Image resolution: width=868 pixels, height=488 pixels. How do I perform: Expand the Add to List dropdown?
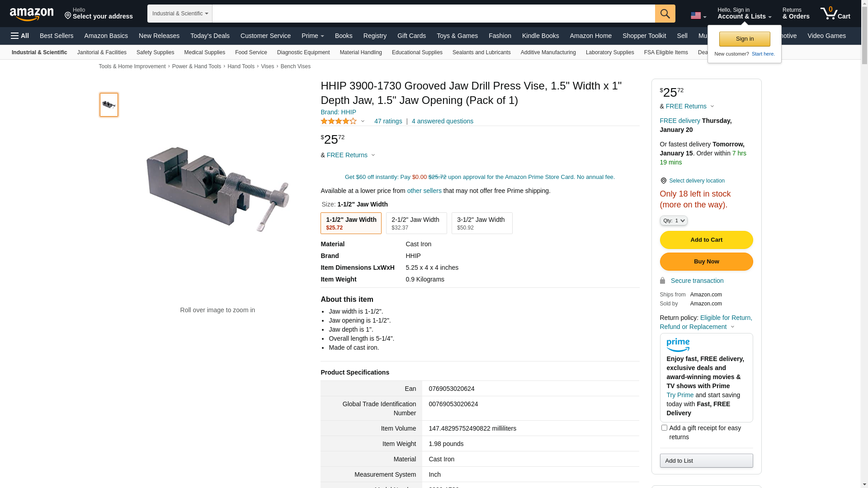click(706, 460)
